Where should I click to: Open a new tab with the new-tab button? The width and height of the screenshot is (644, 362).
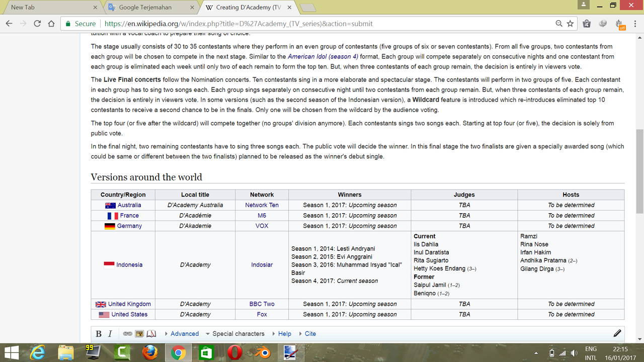pos(308,8)
